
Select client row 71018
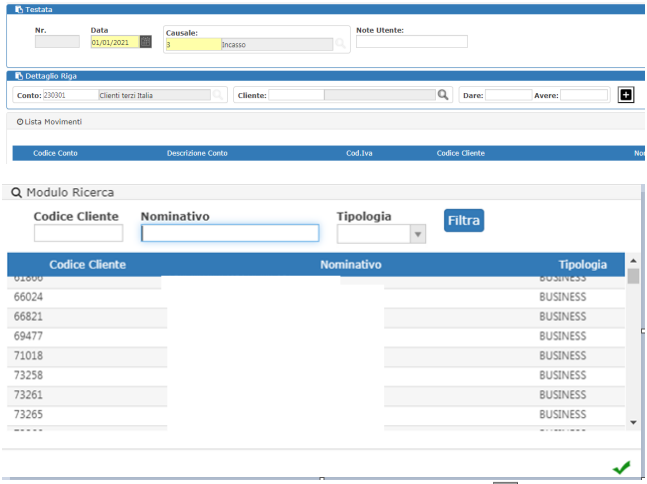click(x=316, y=356)
